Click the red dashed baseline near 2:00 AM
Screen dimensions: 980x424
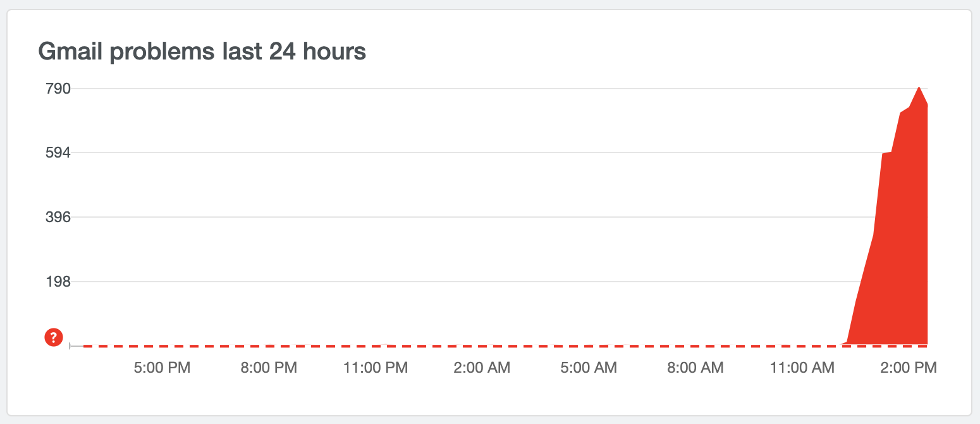(x=482, y=346)
